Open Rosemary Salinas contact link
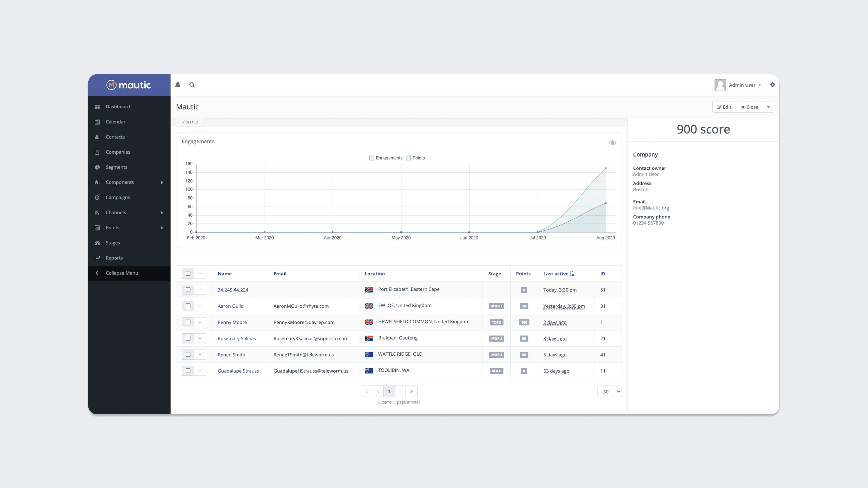Viewport: 868px width, 488px height. pos(236,338)
